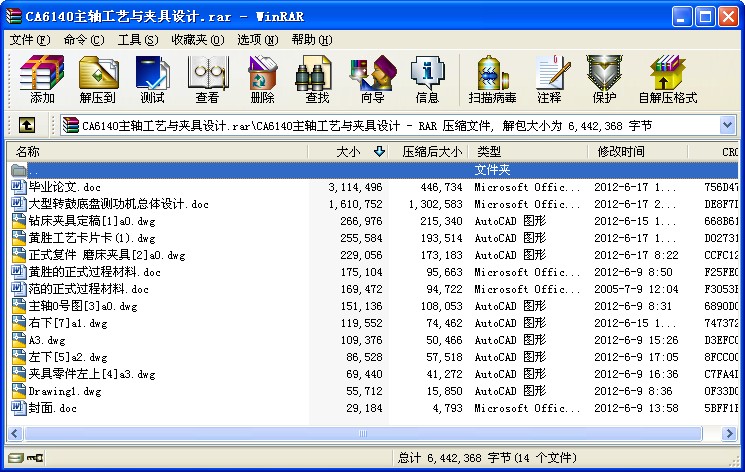The image size is (745, 472).
Task: Sort by the CRC column header
Action: click(714, 152)
